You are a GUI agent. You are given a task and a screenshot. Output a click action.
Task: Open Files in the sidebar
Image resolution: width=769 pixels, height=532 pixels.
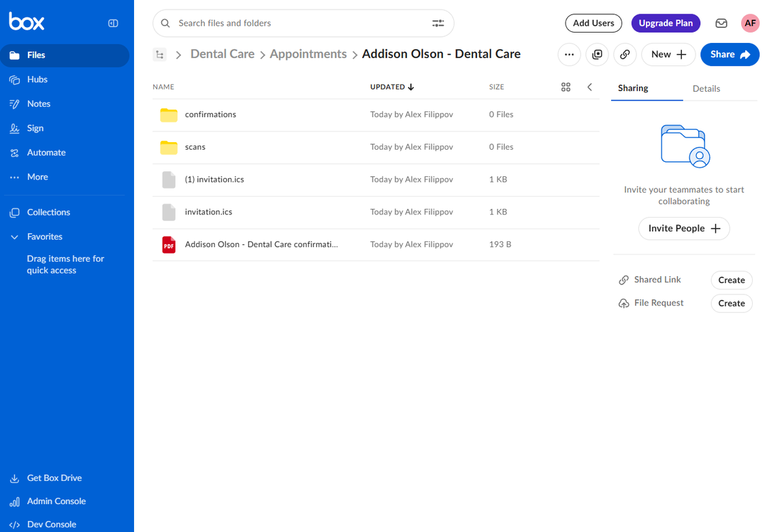65,55
